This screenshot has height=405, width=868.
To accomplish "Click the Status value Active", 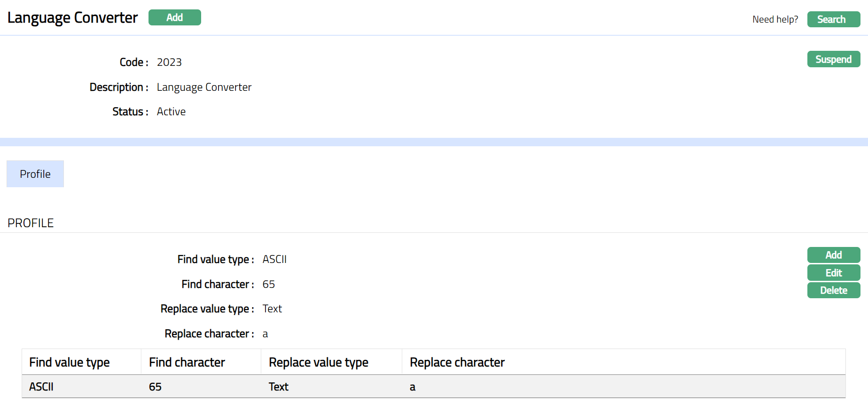I will pos(171,111).
